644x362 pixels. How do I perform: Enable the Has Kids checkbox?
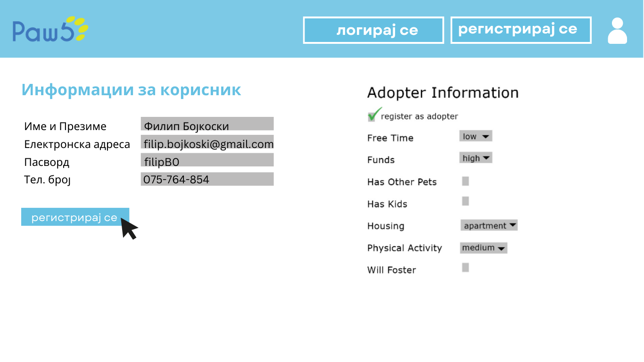click(x=465, y=201)
